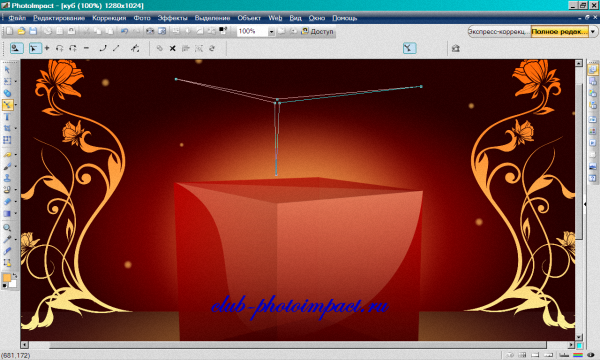Select the Stamp clone tool

(x=7, y=178)
